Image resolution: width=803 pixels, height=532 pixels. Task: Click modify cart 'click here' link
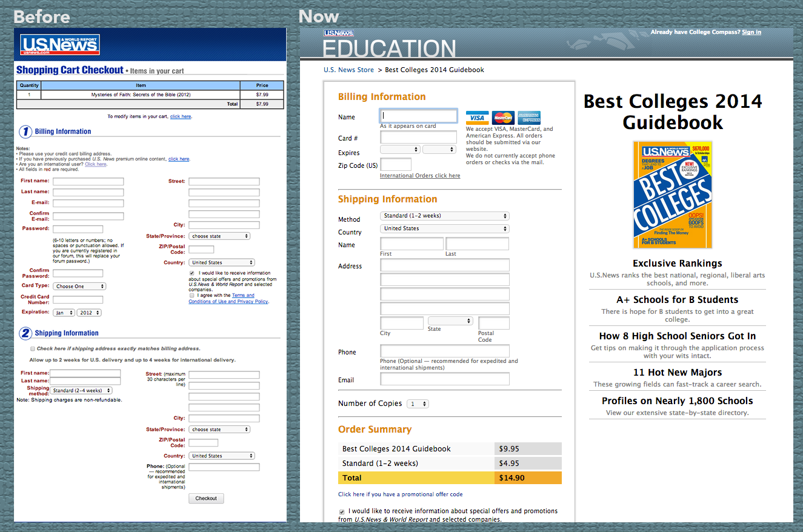coord(181,116)
